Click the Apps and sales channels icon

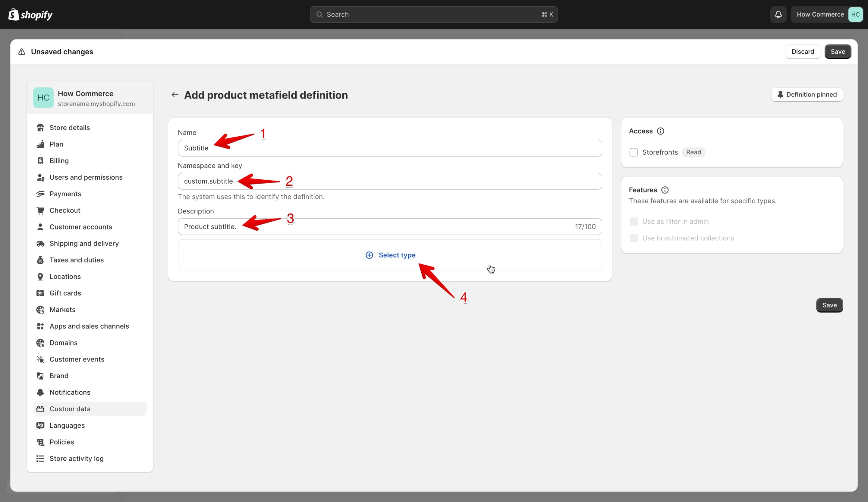coord(40,326)
